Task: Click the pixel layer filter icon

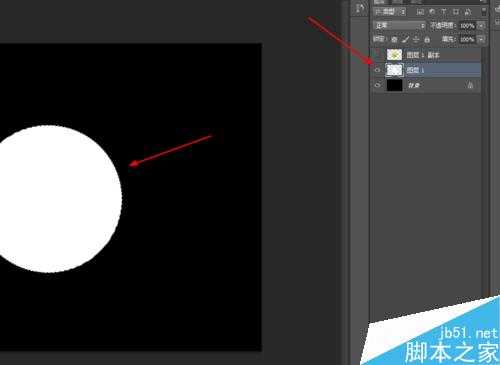Action: [x=420, y=12]
